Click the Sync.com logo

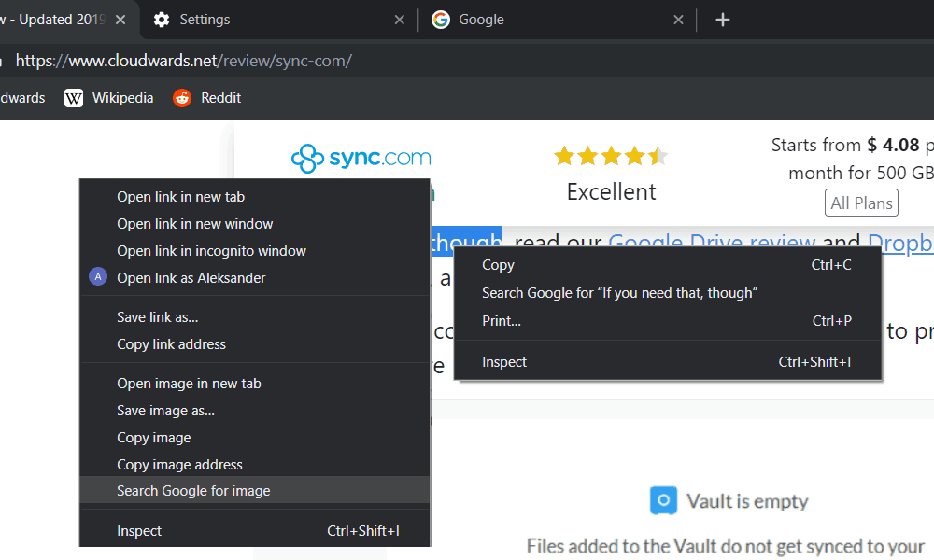tap(361, 158)
